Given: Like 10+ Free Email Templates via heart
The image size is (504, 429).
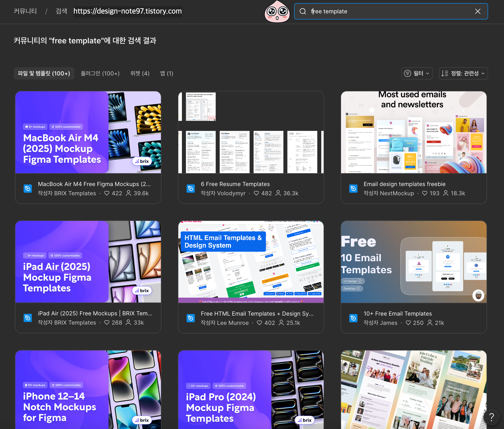Looking at the screenshot, I should (x=408, y=323).
